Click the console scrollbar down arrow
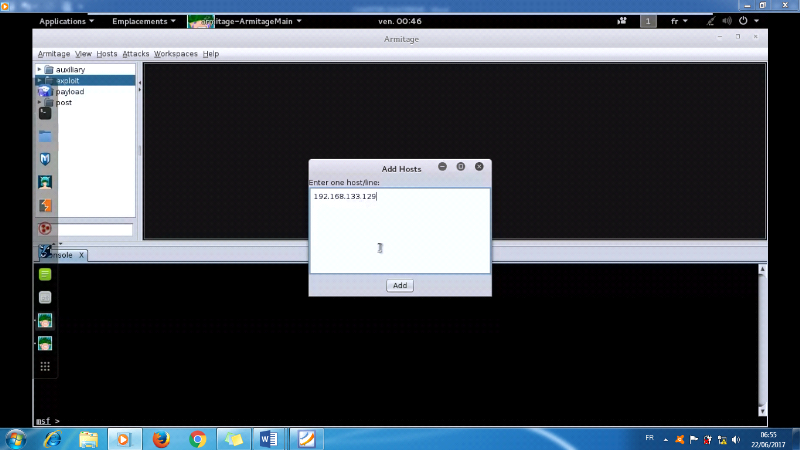Viewport: 800px width, 450px height. click(762, 411)
